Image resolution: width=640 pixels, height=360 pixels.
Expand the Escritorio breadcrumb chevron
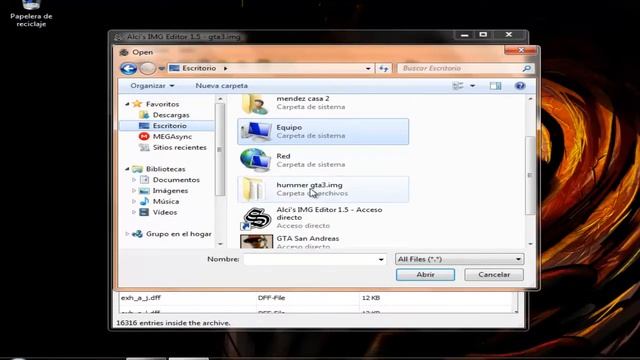(x=225, y=68)
